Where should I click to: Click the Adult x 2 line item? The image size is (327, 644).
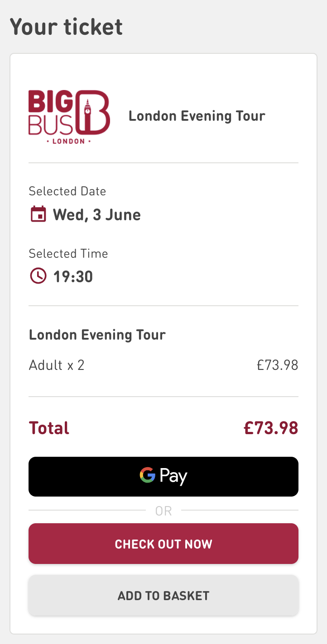click(57, 365)
